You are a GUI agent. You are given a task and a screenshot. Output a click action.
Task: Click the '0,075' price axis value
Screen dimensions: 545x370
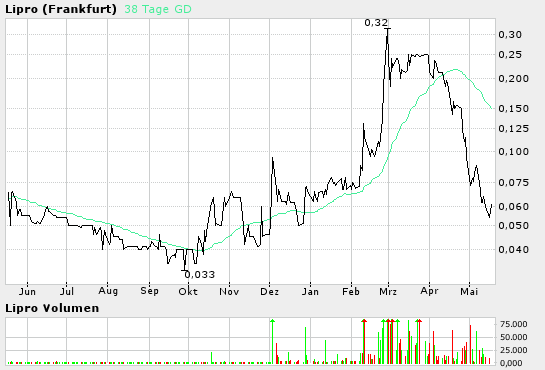pyautogui.click(x=513, y=182)
